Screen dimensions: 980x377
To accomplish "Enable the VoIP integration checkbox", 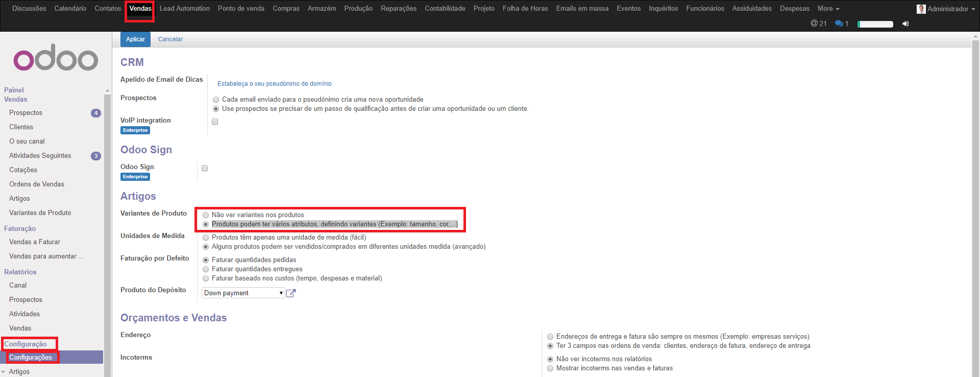I will (x=215, y=122).
